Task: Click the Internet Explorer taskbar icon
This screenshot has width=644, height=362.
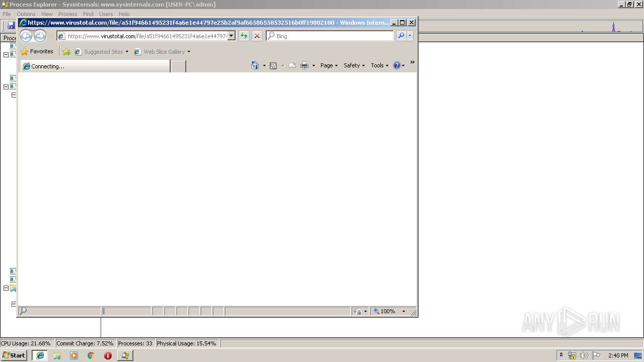Action: point(40,355)
